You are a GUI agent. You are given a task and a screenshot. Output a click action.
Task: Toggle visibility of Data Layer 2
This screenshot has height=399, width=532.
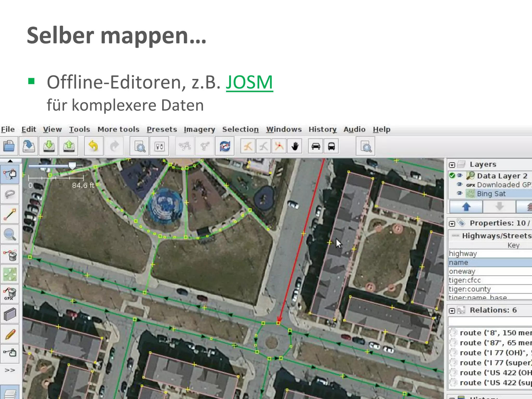460,176
